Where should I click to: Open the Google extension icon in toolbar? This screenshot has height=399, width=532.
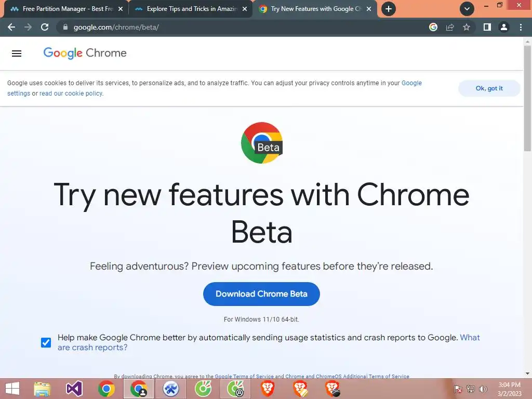433,27
